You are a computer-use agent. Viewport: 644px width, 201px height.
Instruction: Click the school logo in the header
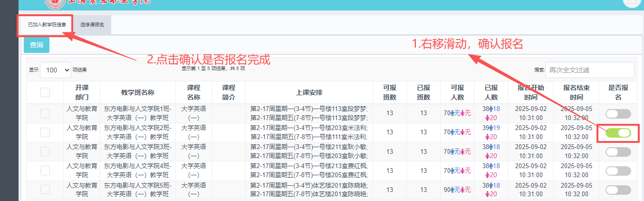click(55, 3)
